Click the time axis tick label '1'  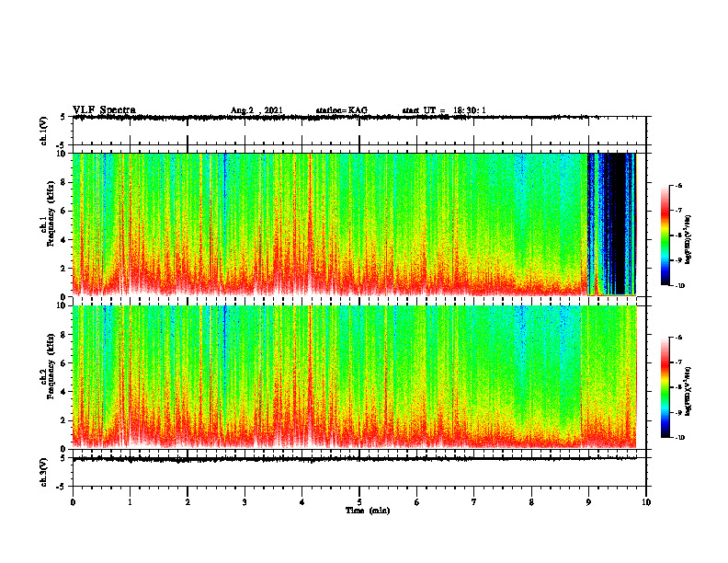point(130,502)
